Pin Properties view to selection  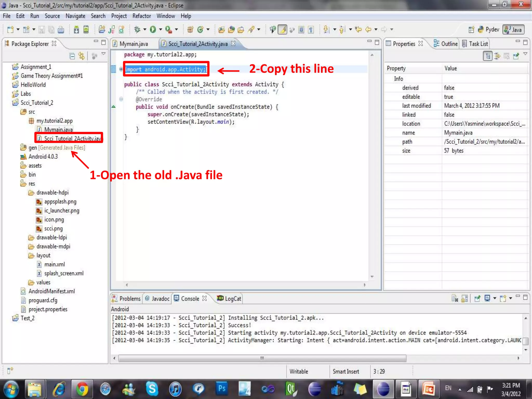516,56
